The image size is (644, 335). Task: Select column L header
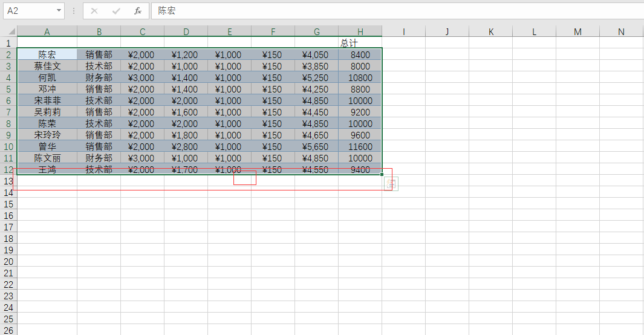tap(535, 31)
